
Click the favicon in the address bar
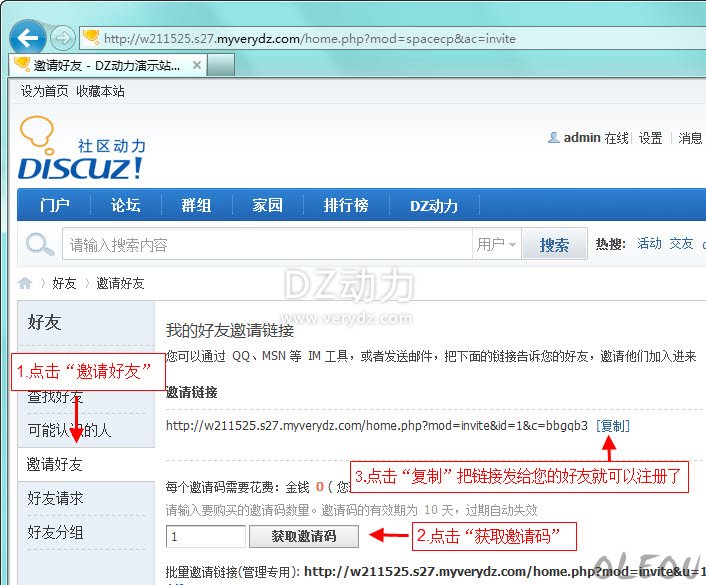[x=91, y=38]
